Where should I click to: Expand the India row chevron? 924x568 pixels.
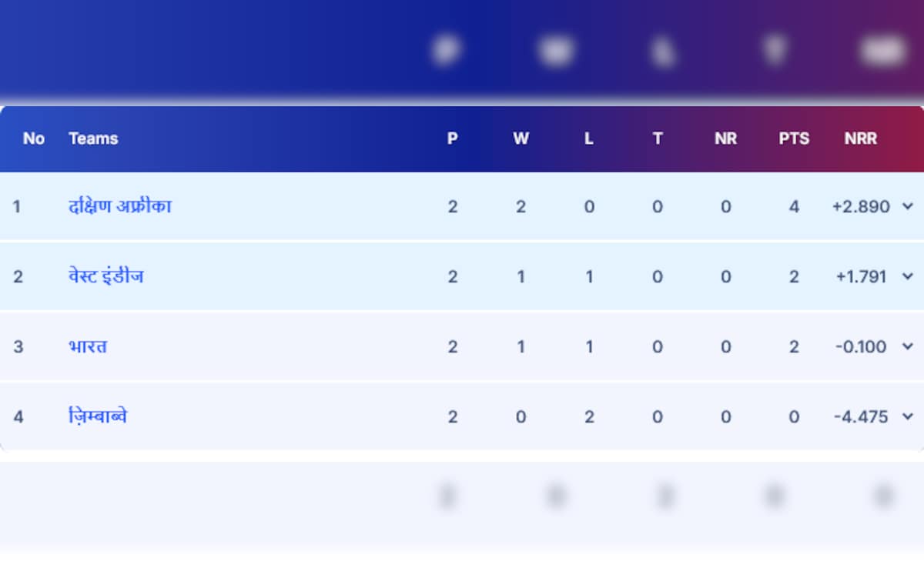(908, 346)
